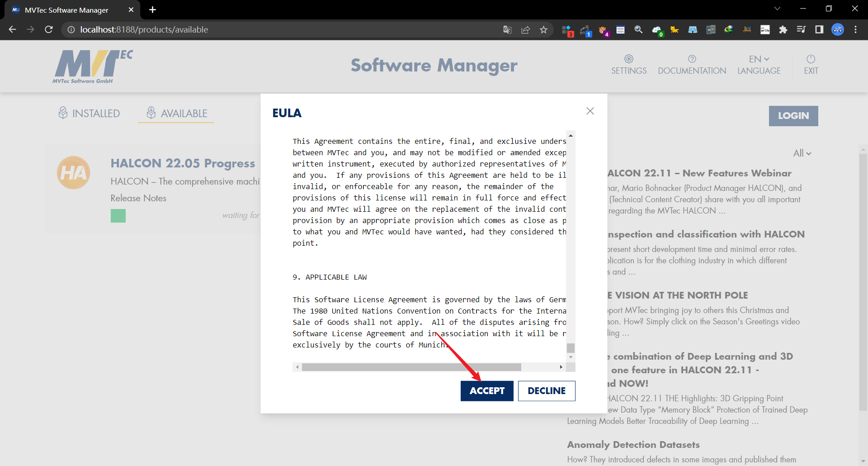Open the Settings gear icon

(x=629, y=59)
